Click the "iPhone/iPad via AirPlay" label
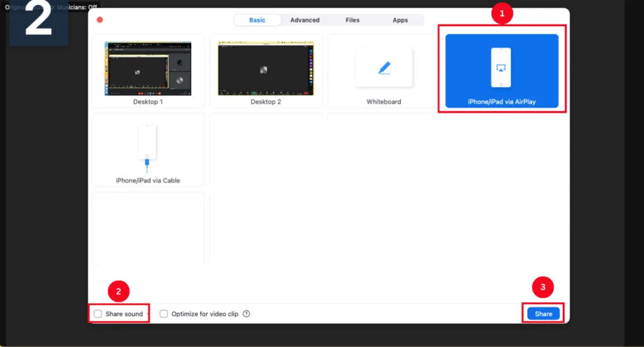Viewport: 644px width, 347px height. click(x=502, y=101)
